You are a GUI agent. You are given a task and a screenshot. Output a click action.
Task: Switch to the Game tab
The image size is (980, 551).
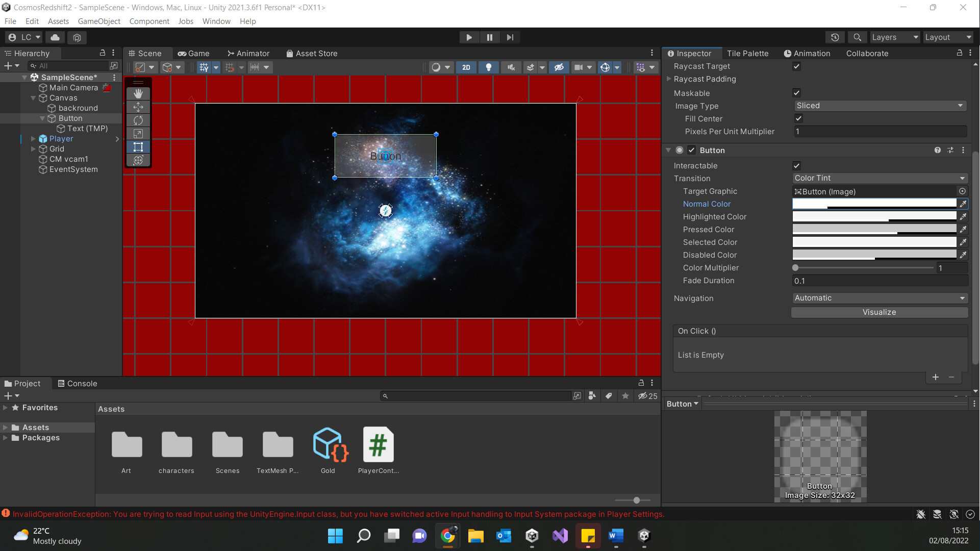[x=193, y=53]
